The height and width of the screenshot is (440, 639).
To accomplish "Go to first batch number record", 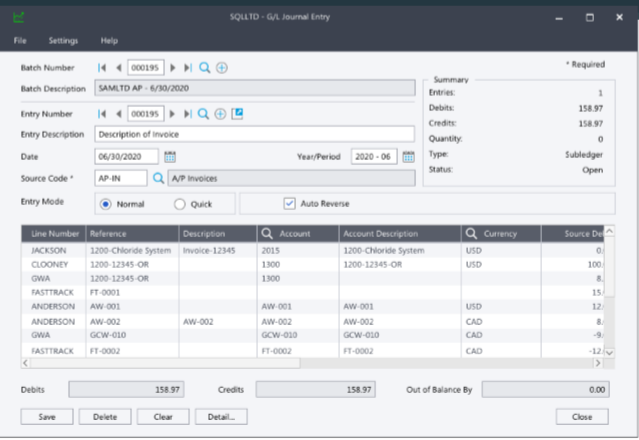I will tap(102, 67).
